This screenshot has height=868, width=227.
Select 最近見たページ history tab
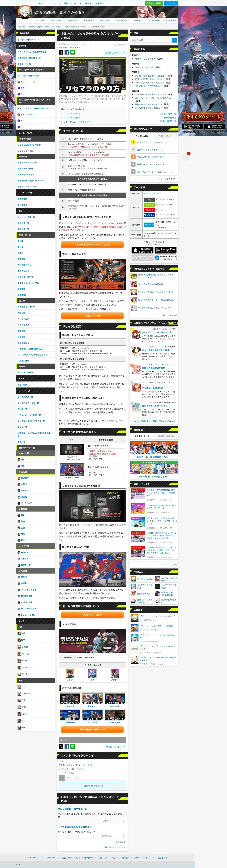click(142, 436)
